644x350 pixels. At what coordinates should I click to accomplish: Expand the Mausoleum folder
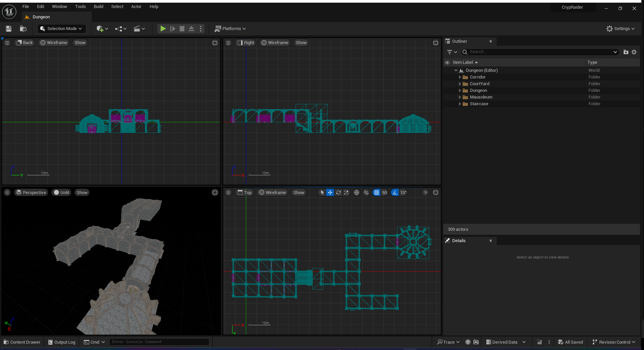click(460, 97)
